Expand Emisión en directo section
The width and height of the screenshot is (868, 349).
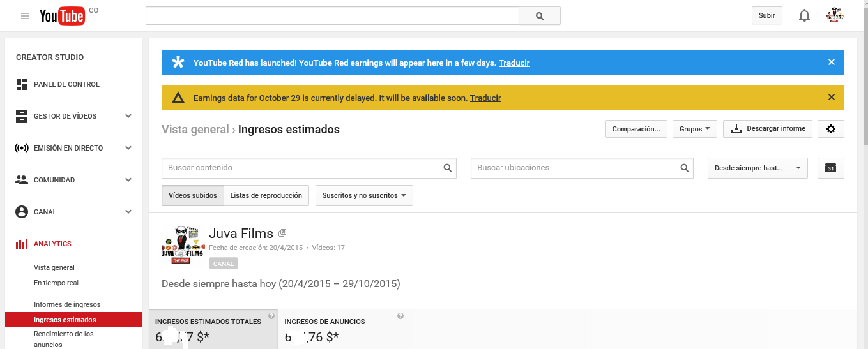(x=128, y=148)
